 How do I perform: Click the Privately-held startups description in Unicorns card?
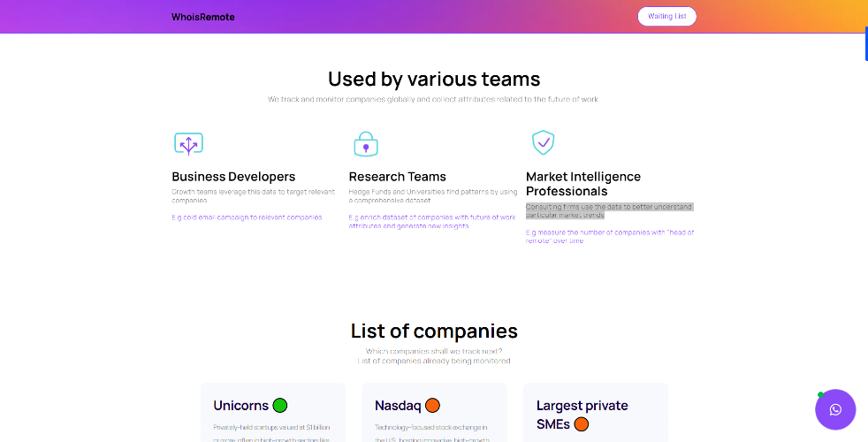pos(271,434)
